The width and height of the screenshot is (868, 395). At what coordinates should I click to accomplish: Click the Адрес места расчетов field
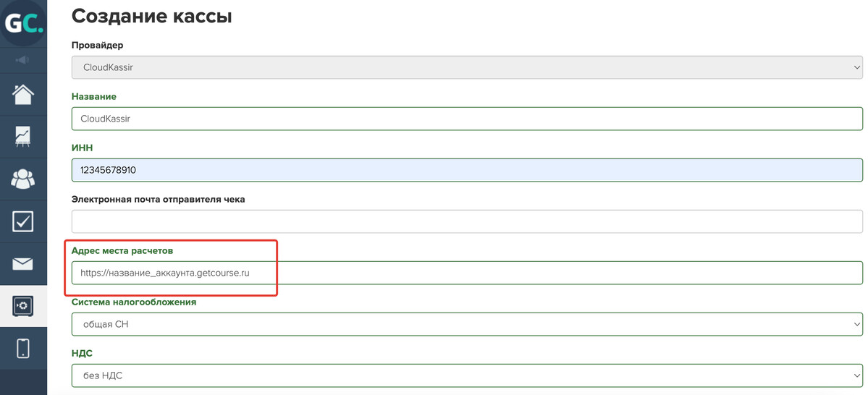pyautogui.click(x=467, y=273)
